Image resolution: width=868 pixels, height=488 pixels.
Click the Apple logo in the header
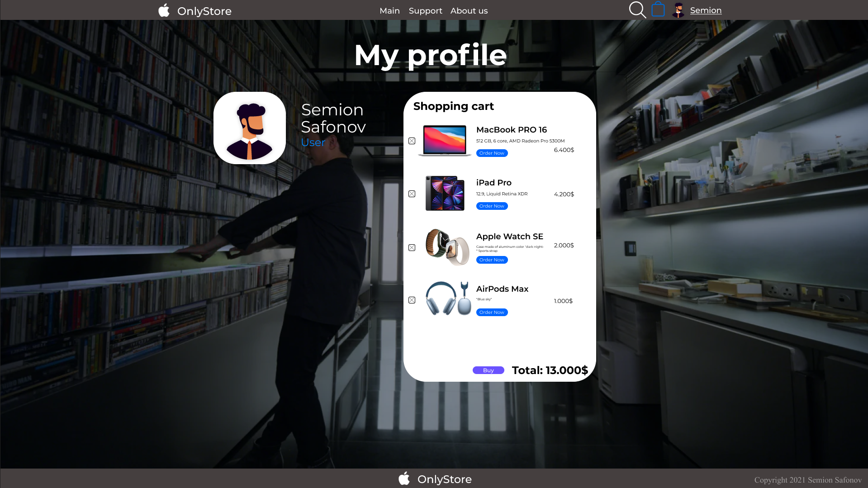point(164,10)
